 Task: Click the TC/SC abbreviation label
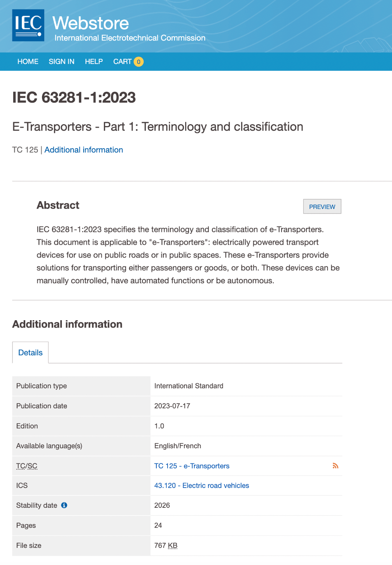coord(27,466)
